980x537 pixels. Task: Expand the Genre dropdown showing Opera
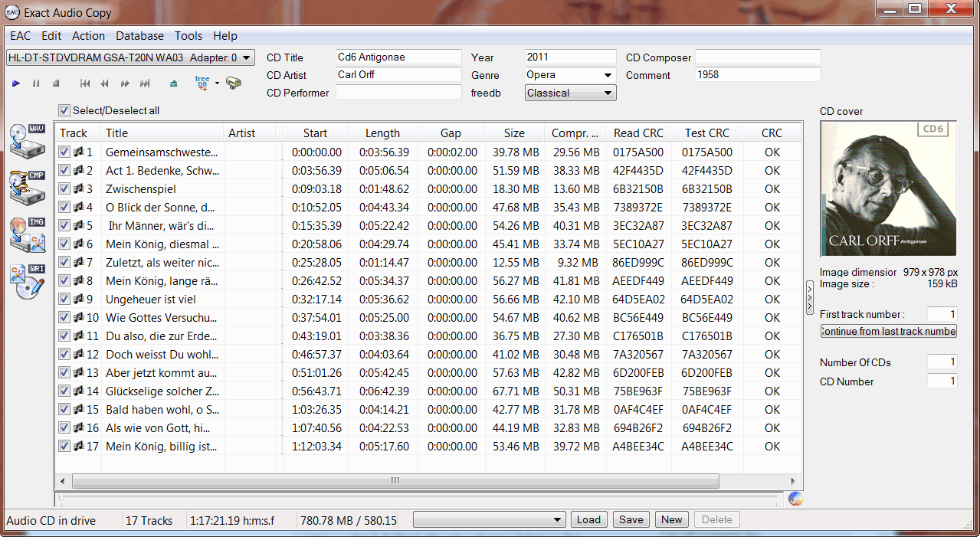tap(608, 75)
